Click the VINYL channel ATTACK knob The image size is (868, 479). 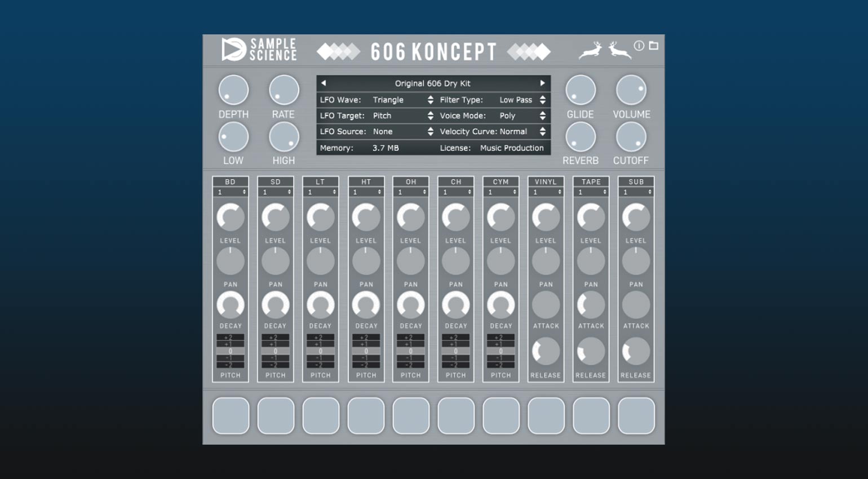tap(546, 305)
